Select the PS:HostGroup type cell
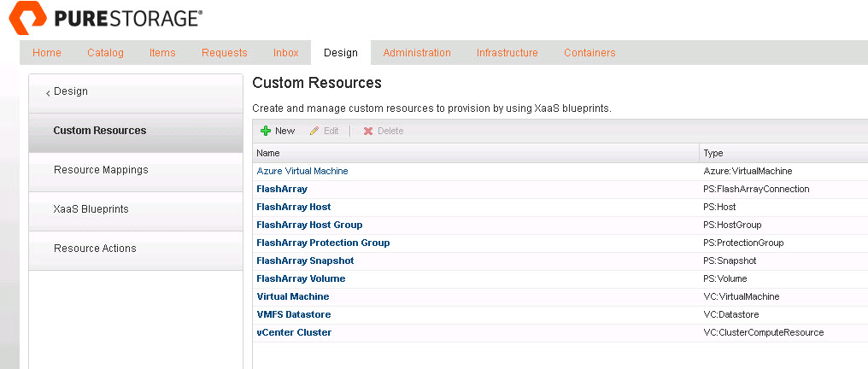 coord(732,225)
